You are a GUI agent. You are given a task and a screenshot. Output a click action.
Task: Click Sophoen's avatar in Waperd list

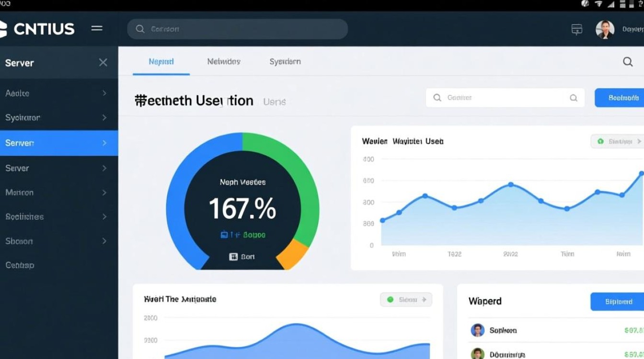coord(477,330)
